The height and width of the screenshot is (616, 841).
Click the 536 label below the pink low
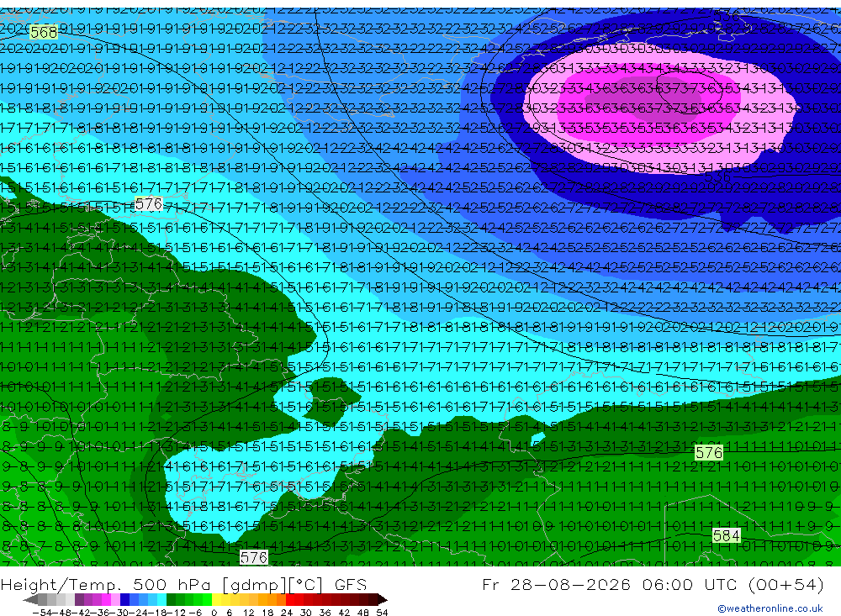tap(717, 177)
